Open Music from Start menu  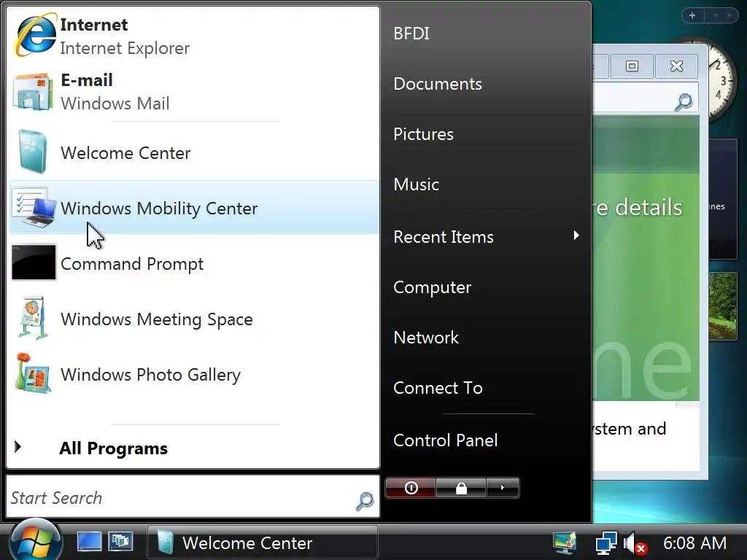click(x=416, y=184)
